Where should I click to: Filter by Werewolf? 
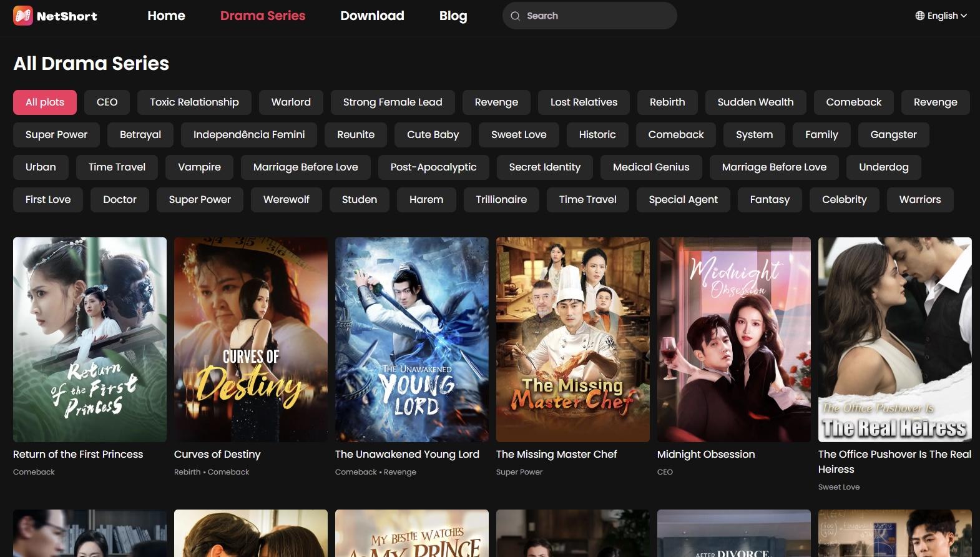tap(287, 200)
